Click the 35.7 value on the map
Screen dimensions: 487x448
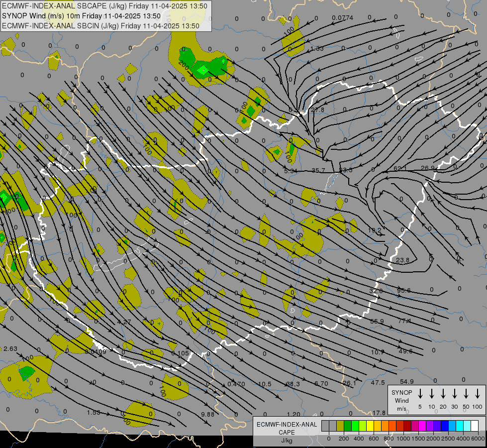coord(318,170)
